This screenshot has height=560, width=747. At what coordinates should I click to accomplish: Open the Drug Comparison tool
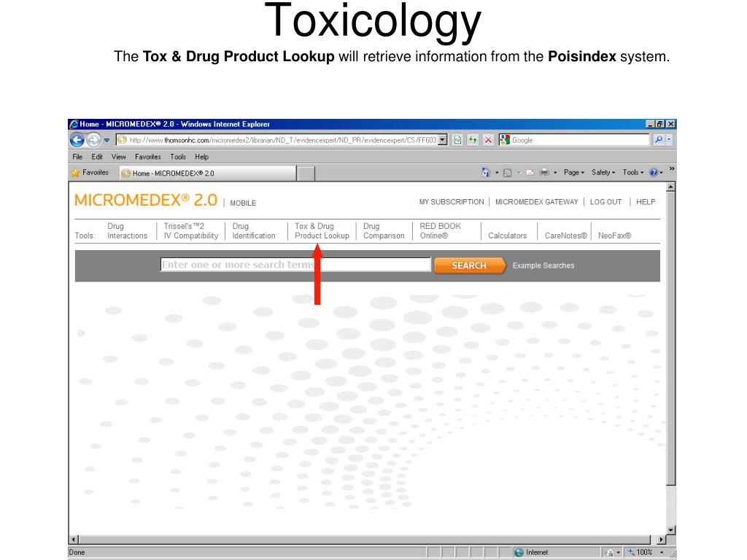384,231
